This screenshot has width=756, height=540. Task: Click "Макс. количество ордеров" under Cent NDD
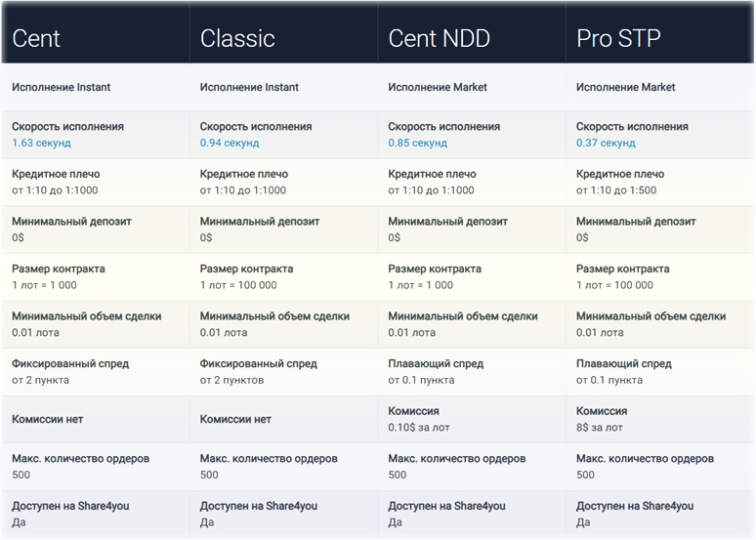456,459
